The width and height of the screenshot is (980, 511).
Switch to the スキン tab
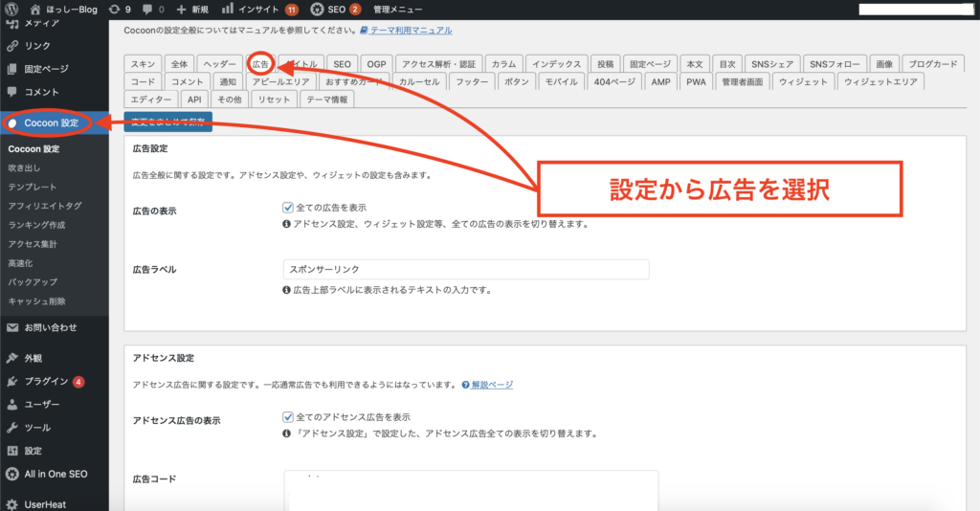[x=144, y=64]
